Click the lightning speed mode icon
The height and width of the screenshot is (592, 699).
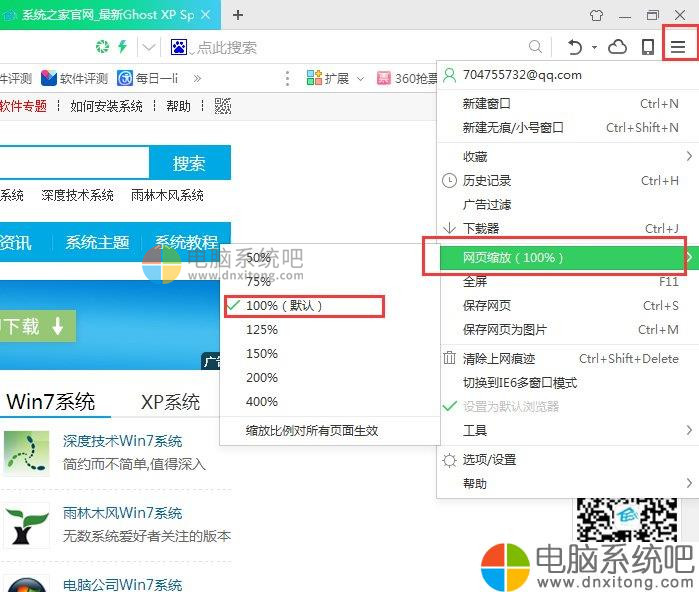(x=123, y=46)
